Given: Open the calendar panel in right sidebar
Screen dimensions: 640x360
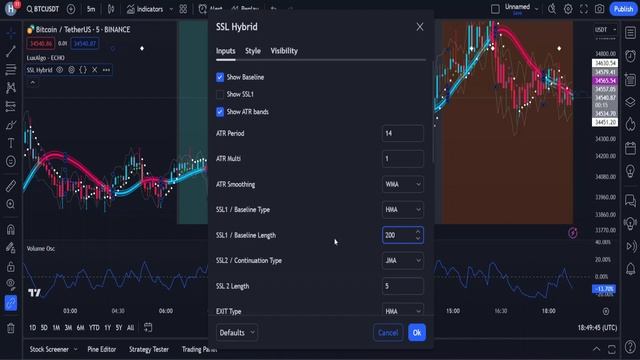Looking at the screenshot, I should click(630, 148).
